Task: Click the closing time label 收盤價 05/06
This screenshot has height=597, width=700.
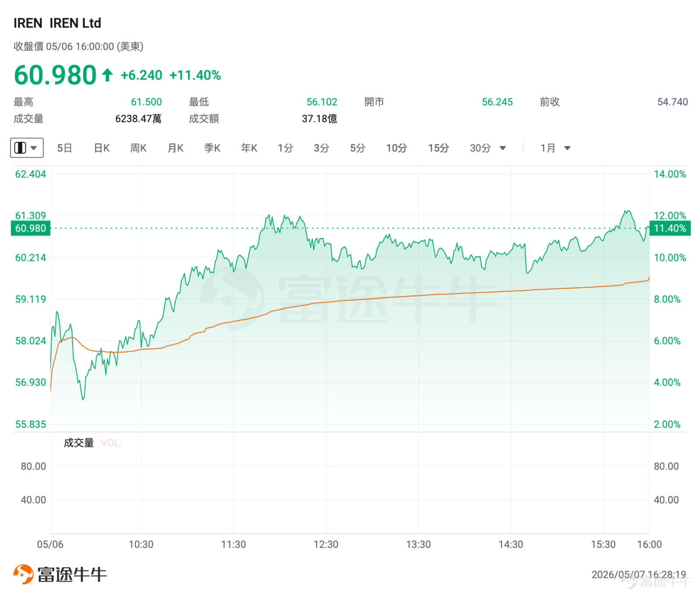Action: pos(78,46)
